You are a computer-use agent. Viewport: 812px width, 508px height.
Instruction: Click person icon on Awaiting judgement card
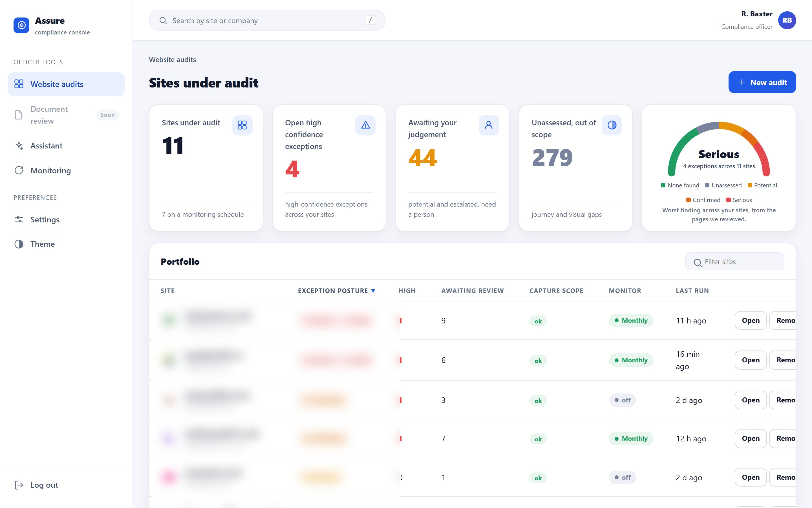[489, 125]
